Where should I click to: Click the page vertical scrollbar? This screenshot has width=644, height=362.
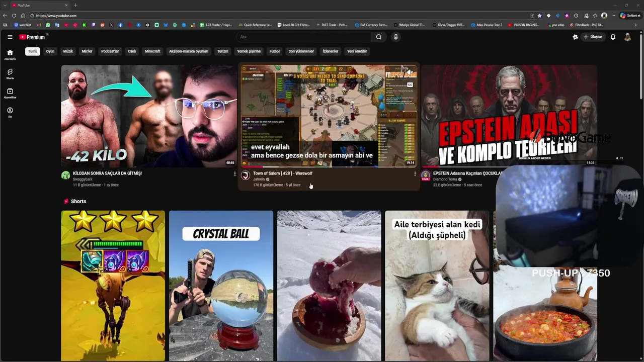tap(641, 65)
